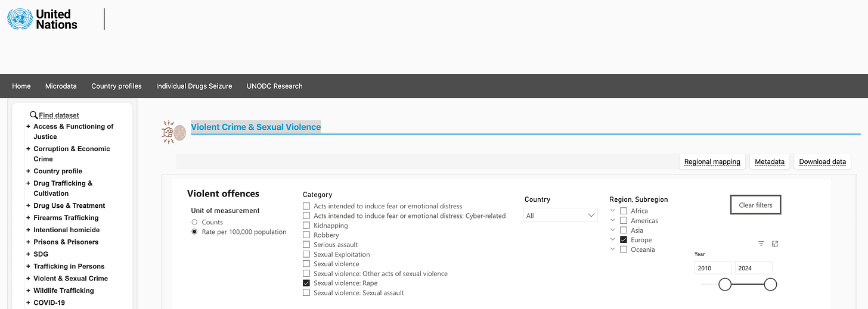Check Sexual violence: Sexual assault box
Screen dimensions: 868x309
pos(306,293)
